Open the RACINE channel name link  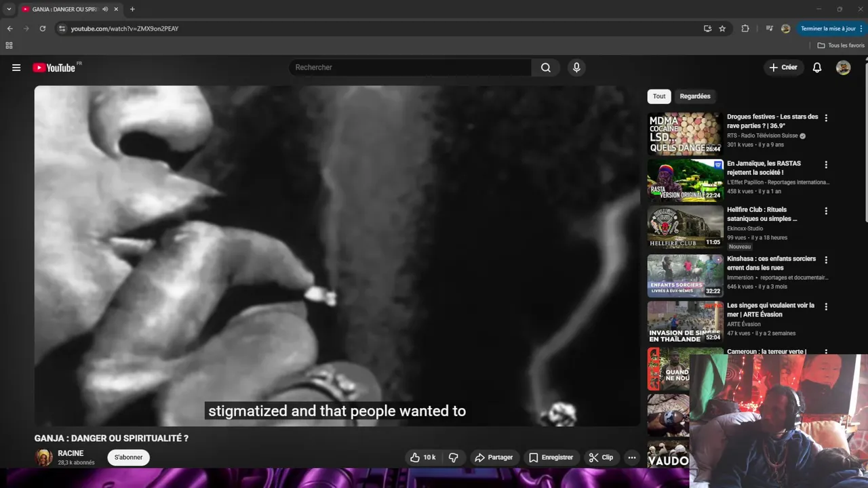tap(71, 453)
